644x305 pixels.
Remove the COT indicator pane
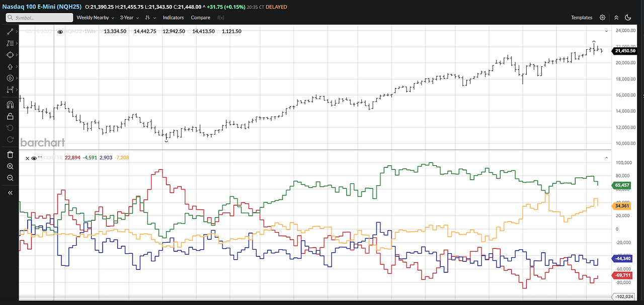(x=28, y=158)
